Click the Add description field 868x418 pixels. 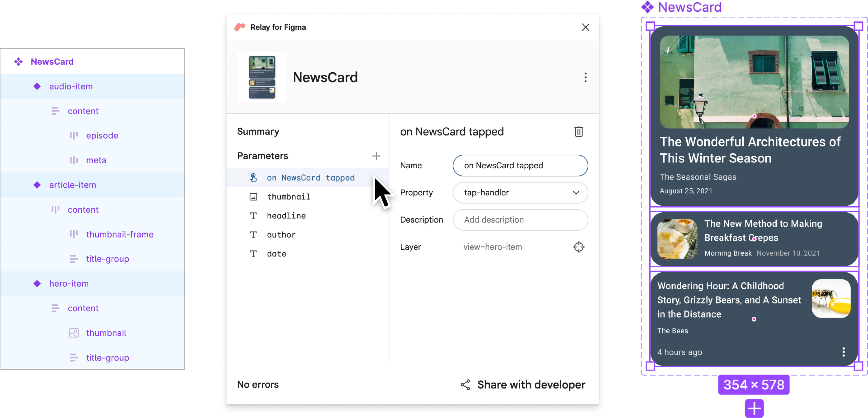pos(521,220)
